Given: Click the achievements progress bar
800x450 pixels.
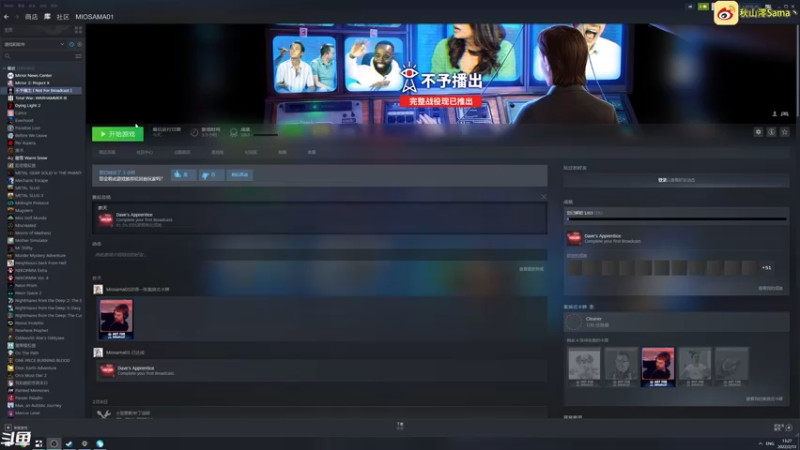Looking at the screenshot, I should [677, 219].
